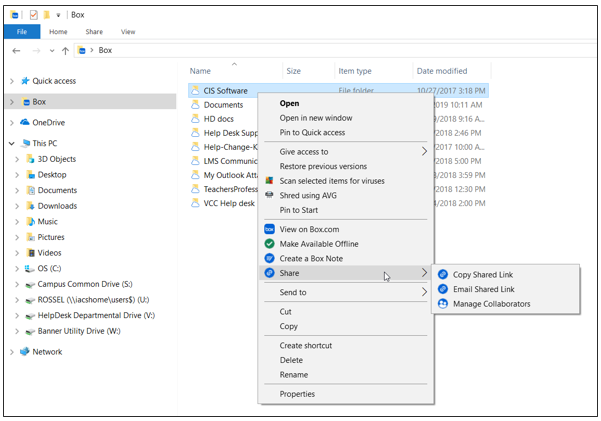The width and height of the screenshot is (601, 421).
Task: Open the File ribbon tab
Action: 22,32
